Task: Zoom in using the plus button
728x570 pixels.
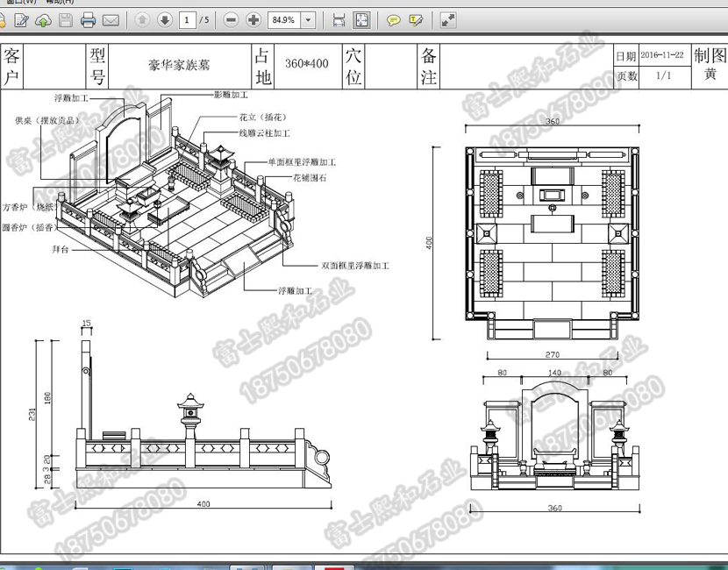Action: 253,19
